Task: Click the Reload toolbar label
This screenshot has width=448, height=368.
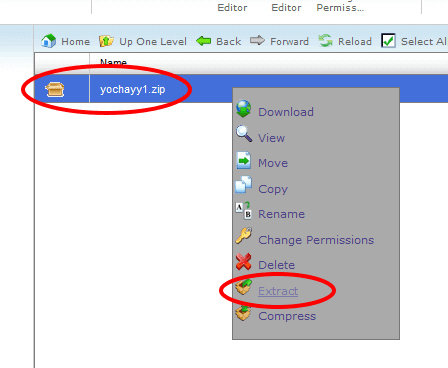Action: (355, 42)
